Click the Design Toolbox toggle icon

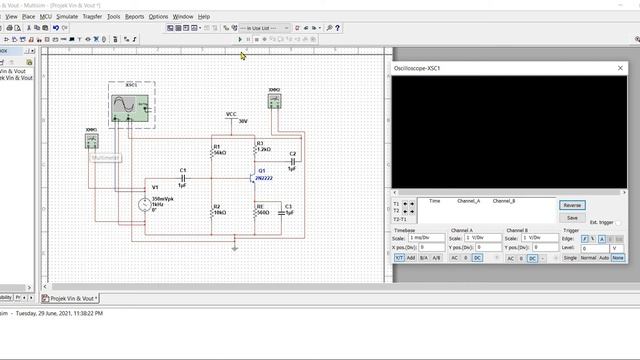point(170,28)
